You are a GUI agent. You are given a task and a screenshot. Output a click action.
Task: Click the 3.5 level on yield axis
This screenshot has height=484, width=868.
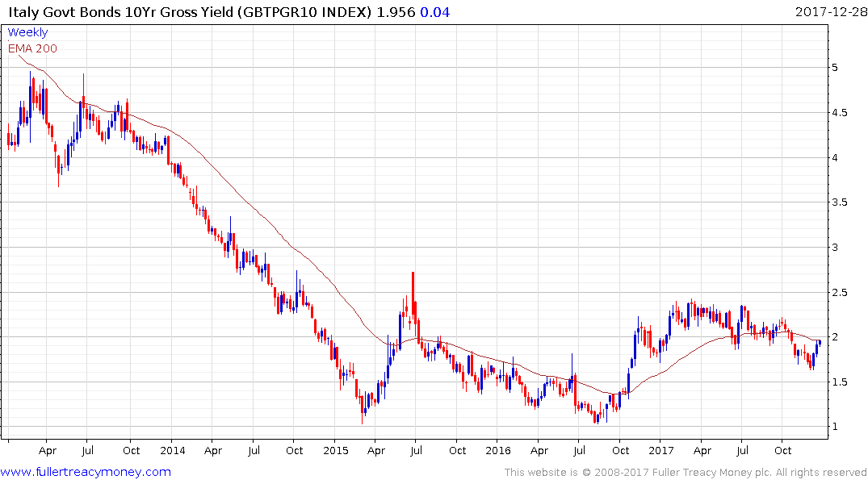[x=839, y=202]
